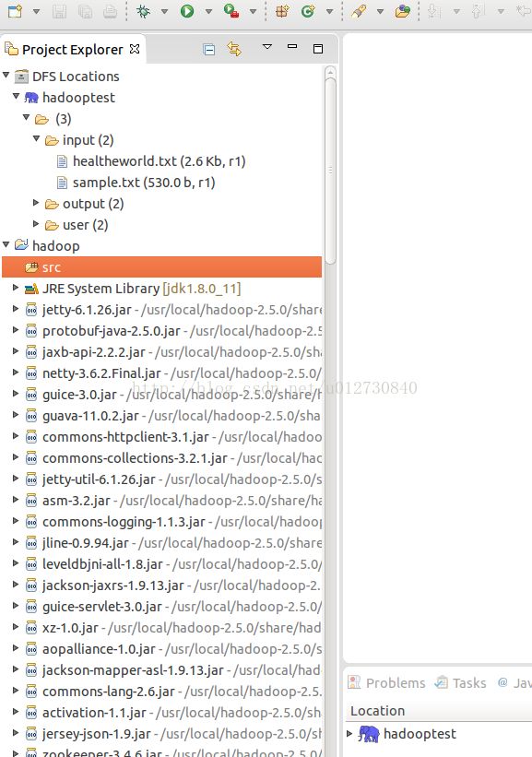Viewport: 532px width, 757px height.
Task: Switch to the Problems tab
Action: tap(386, 682)
